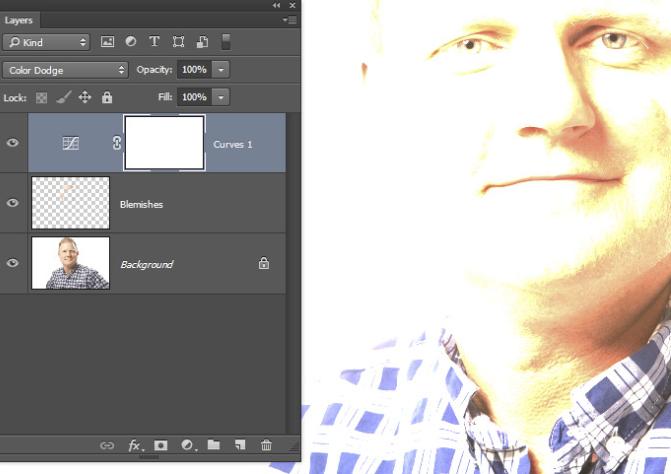Filter for adjustment layers icon
The height and width of the screenshot is (474, 671).
tap(131, 42)
